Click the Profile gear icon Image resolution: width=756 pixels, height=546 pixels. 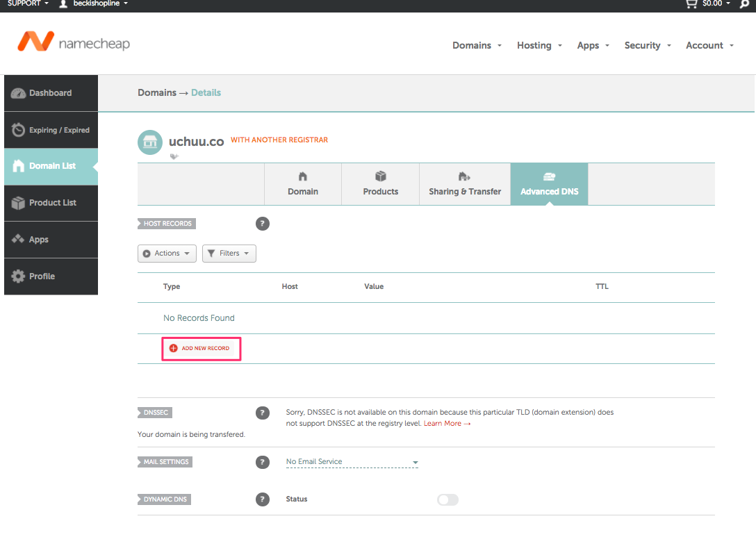[18, 276]
